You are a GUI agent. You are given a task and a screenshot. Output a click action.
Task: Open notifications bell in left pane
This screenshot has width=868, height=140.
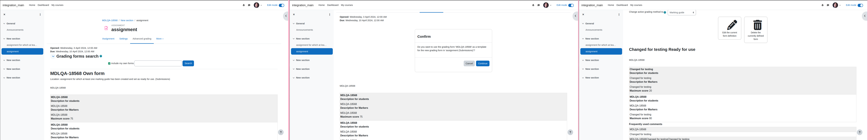[244, 5]
